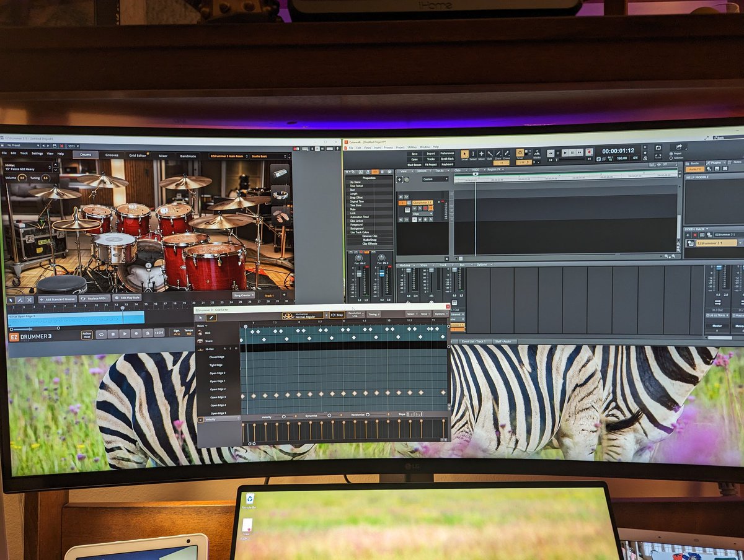Play in the Cakewalk transport
The width and height of the screenshot is (744, 560).
[x=565, y=153]
